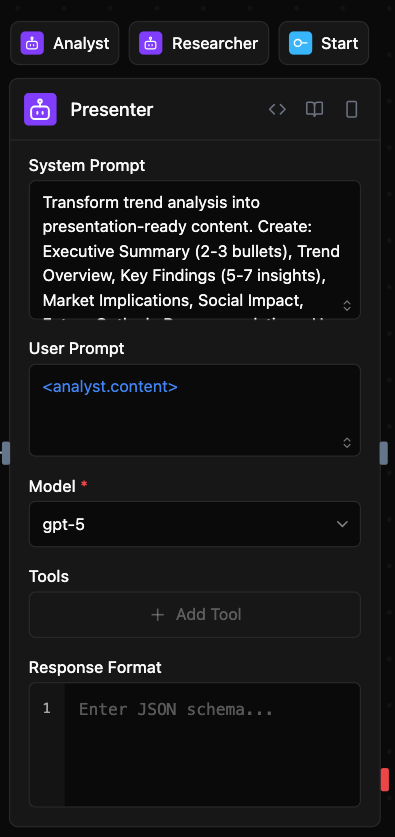This screenshot has height=837, width=395.
Task: Select the Analyst block
Action: (x=65, y=43)
